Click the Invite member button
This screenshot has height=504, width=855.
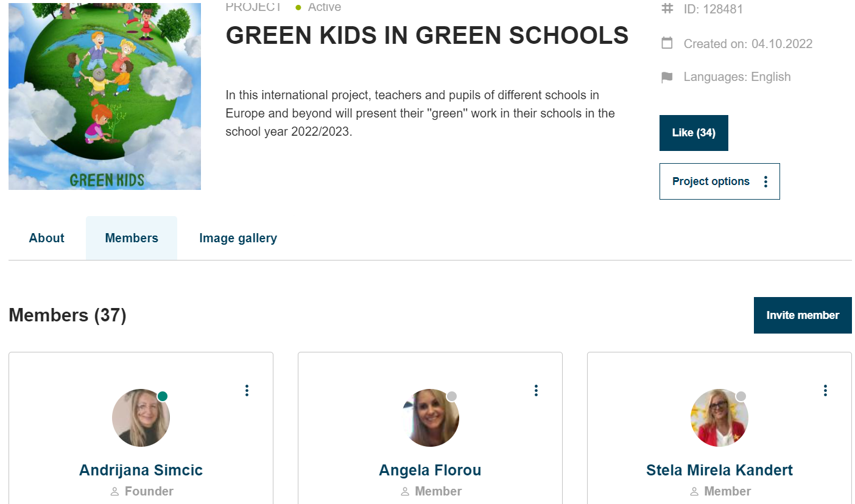803,315
